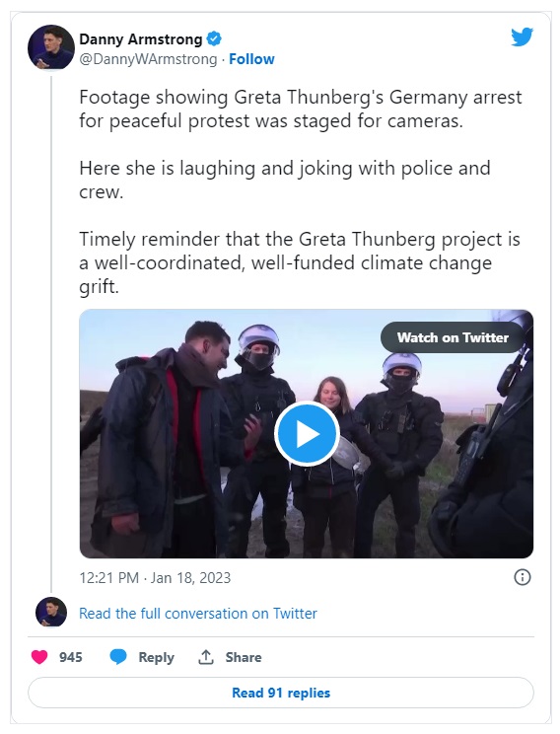Click the Twitter bird logo
The height and width of the screenshot is (734, 560).
522,37
